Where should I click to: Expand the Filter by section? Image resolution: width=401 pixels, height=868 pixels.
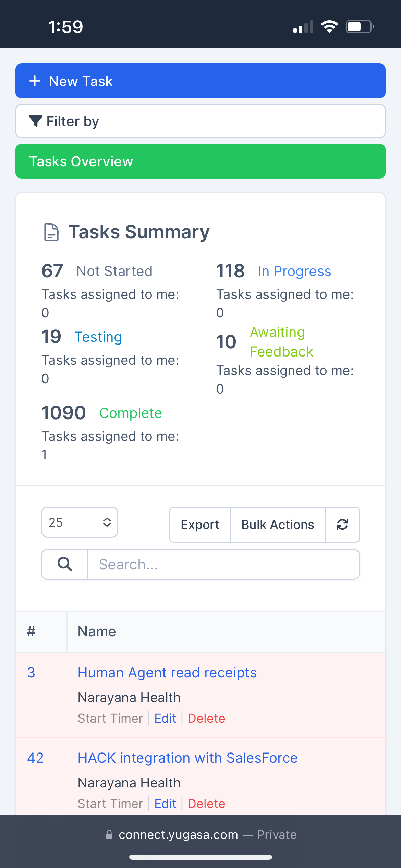pos(200,121)
